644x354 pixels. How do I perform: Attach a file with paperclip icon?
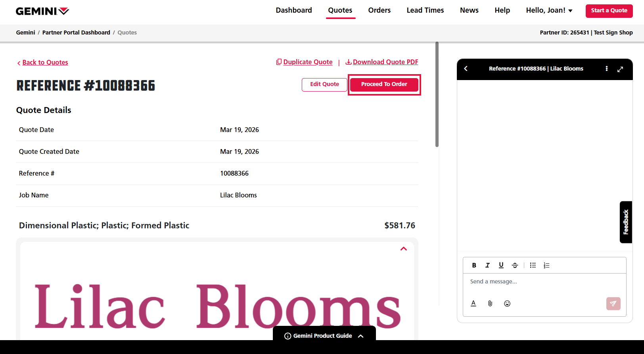[x=490, y=303]
